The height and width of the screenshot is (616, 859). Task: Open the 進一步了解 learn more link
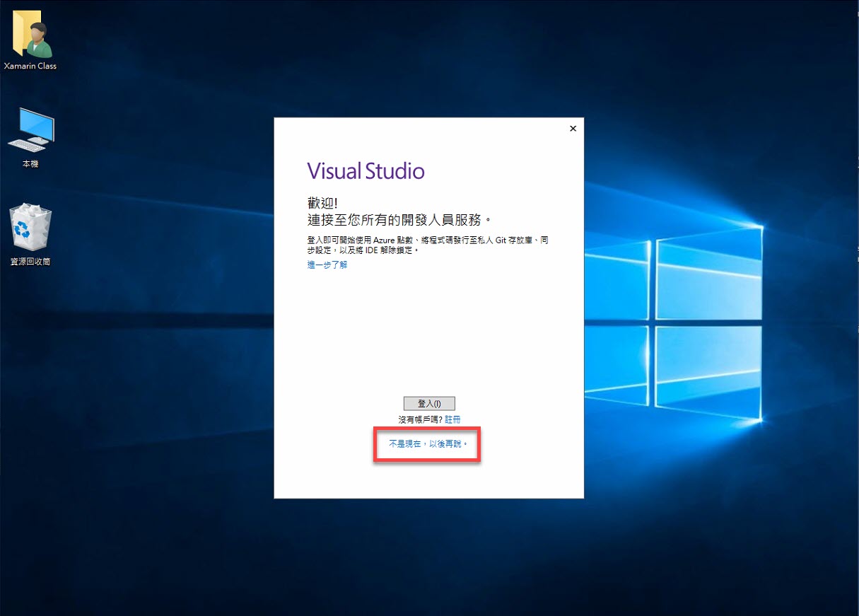pyautogui.click(x=327, y=265)
